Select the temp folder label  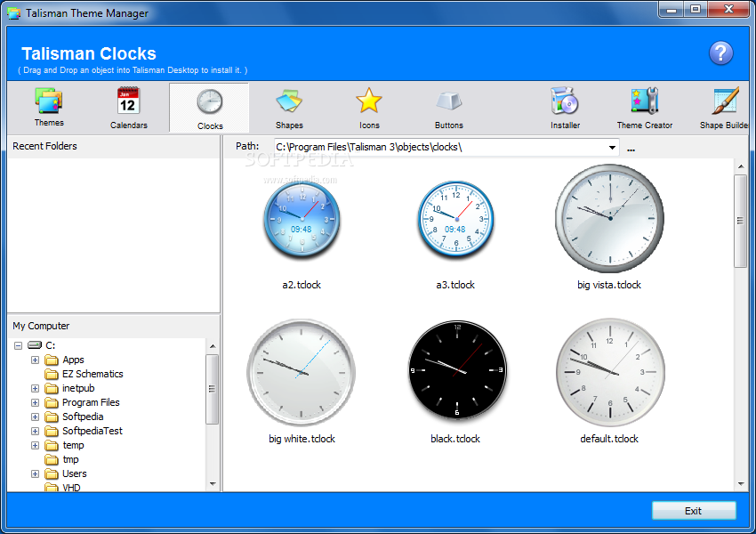pos(73,445)
